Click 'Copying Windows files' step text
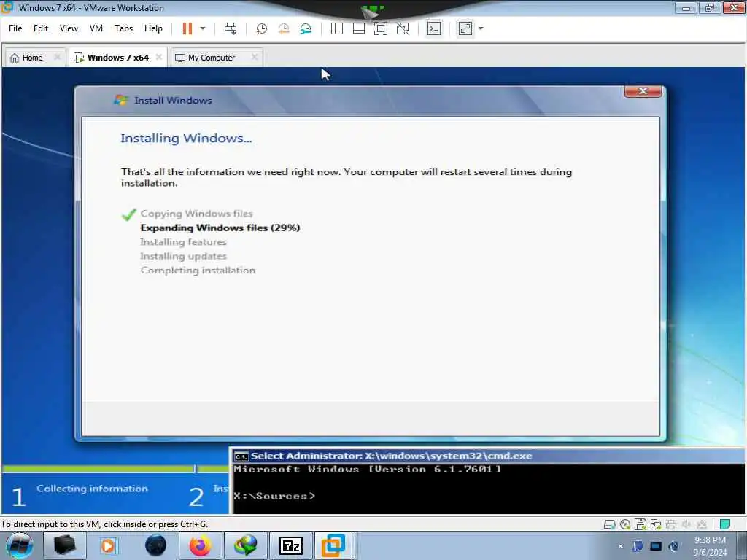747x560 pixels. pyautogui.click(x=196, y=214)
